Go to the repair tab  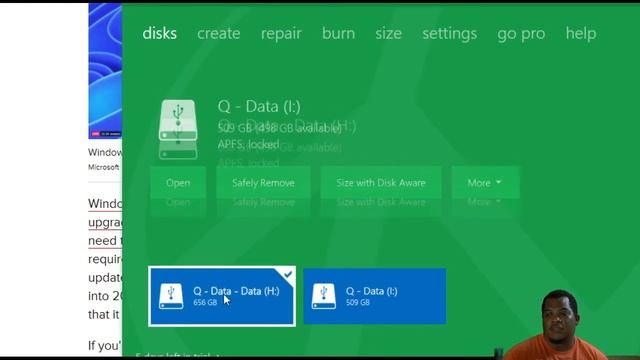[281, 33]
